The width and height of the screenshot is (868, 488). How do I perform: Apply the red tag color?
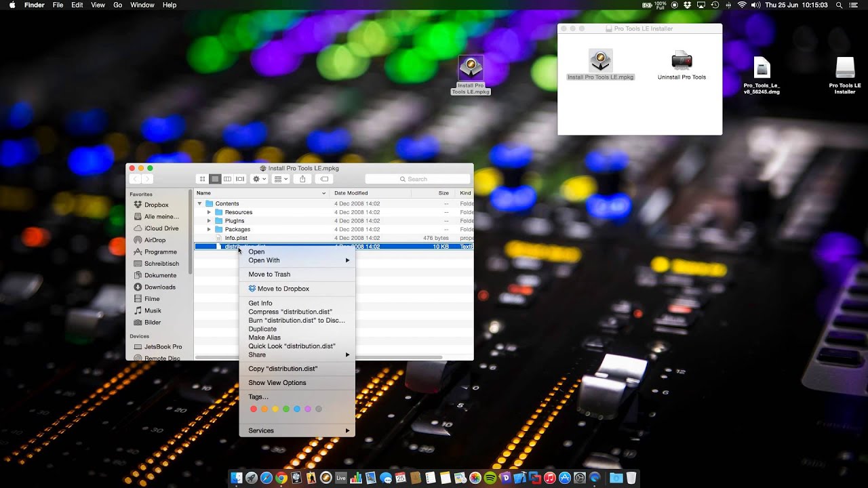(x=254, y=409)
